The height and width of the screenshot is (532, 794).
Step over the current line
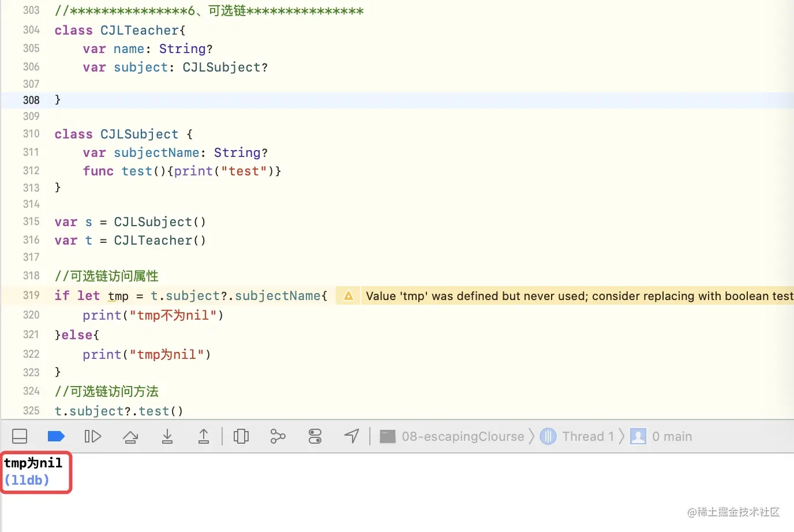point(130,437)
